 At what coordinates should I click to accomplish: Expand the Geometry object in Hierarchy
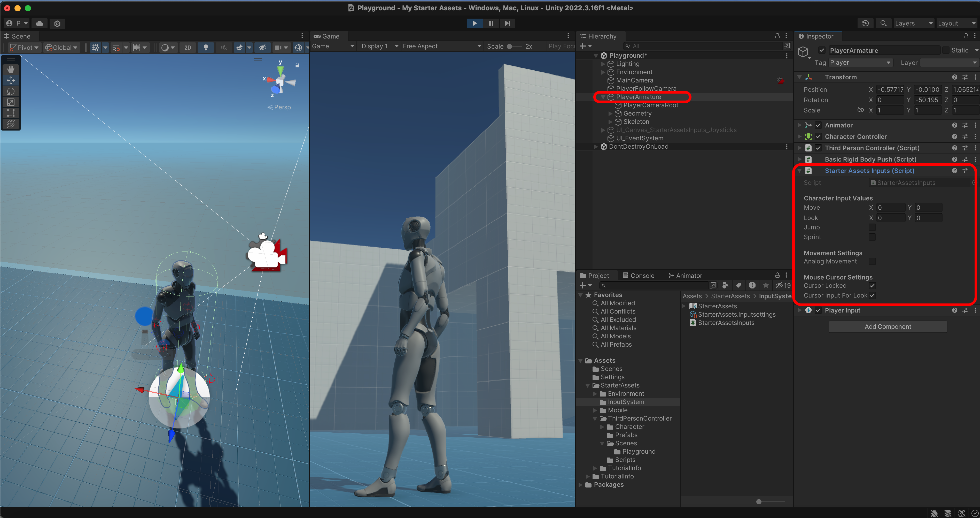pyautogui.click(x=610, y=113)
